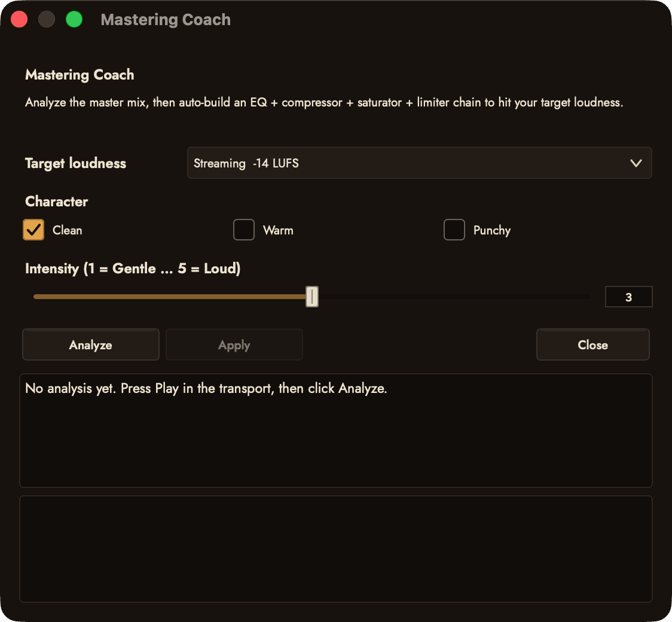Viewport: 672px width, 622px height.
Task: Click the 'Mastering Coach' bold heading
Action: [x=80, y=75]
